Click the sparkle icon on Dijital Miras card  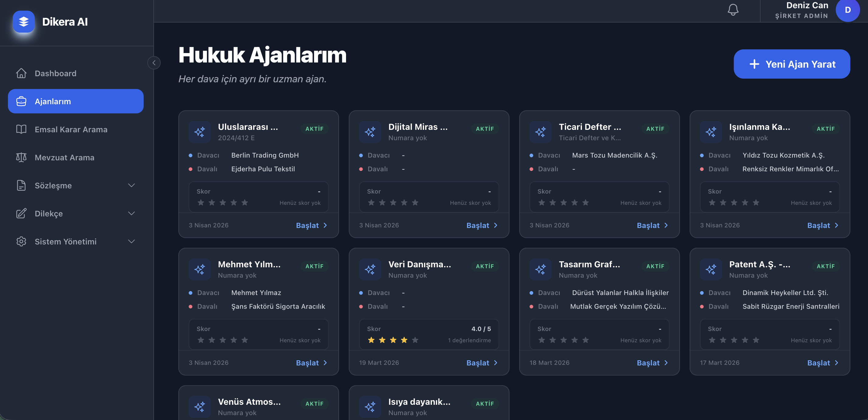370,132
